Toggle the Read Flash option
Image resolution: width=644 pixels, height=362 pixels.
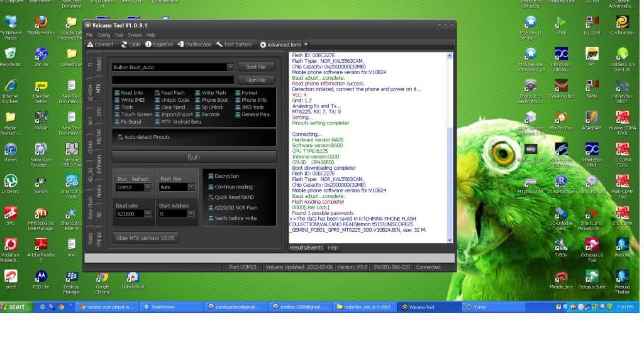click(170, 93)
